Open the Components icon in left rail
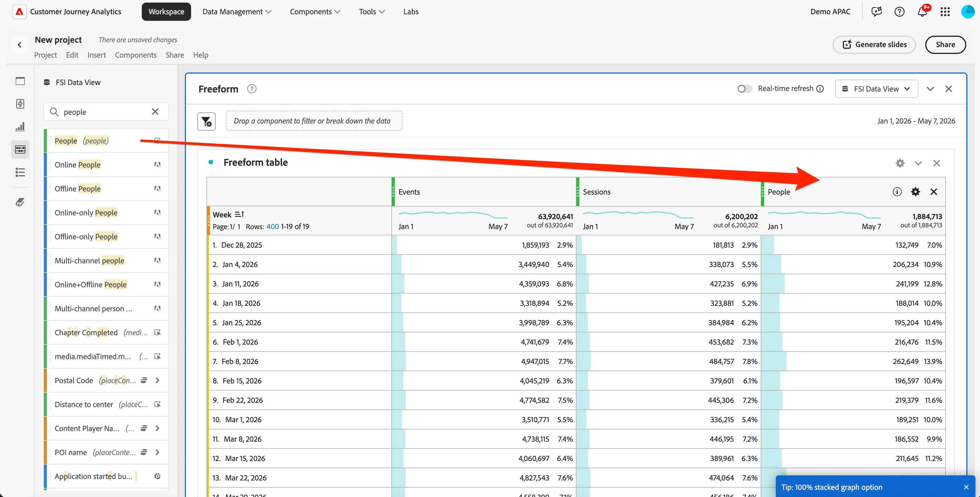The width and height of the screenshot is (980, 497). 20,149
